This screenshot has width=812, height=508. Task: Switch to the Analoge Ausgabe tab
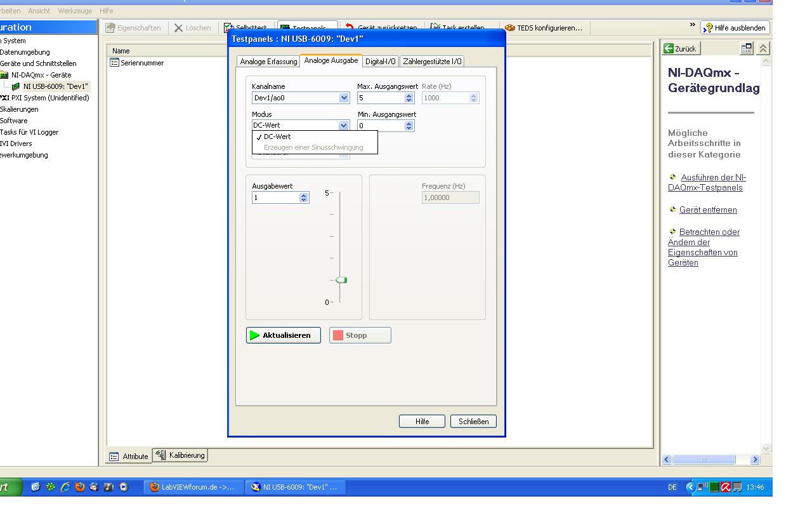[331, 60]
